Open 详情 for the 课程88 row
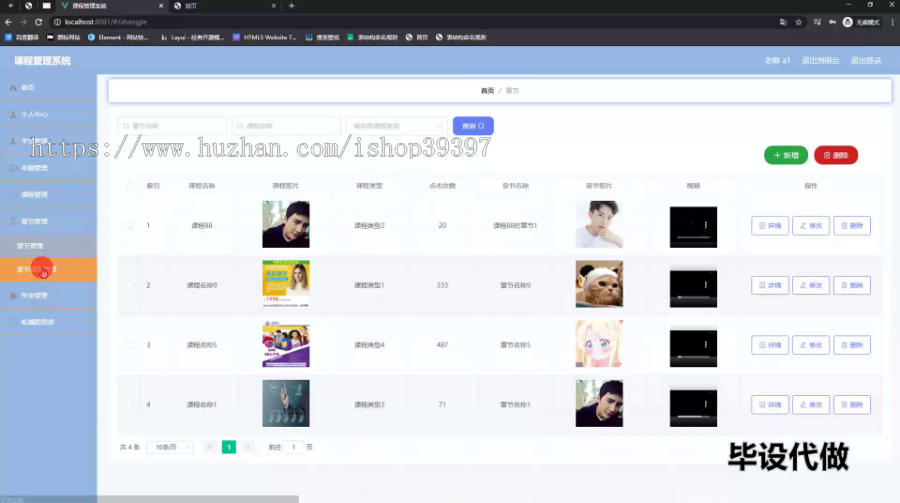This screenshot has width=900, height=503. tap(770, 226)
